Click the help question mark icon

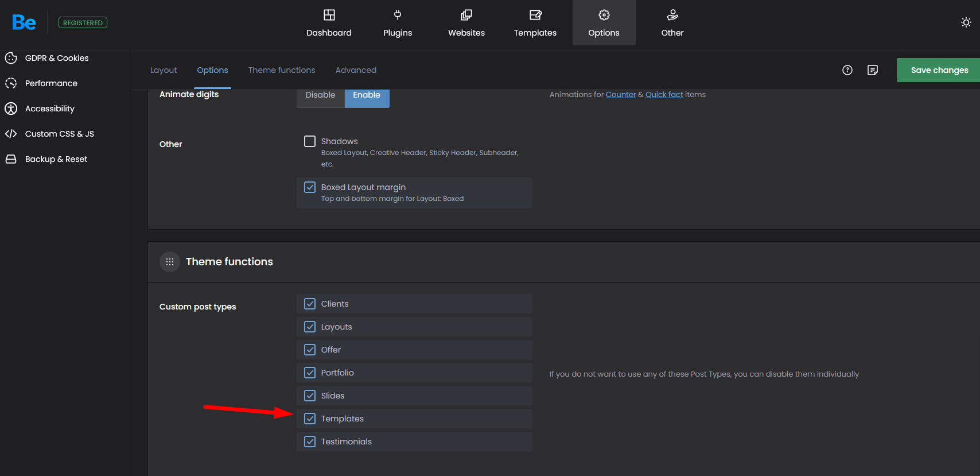tap(847, 70)
